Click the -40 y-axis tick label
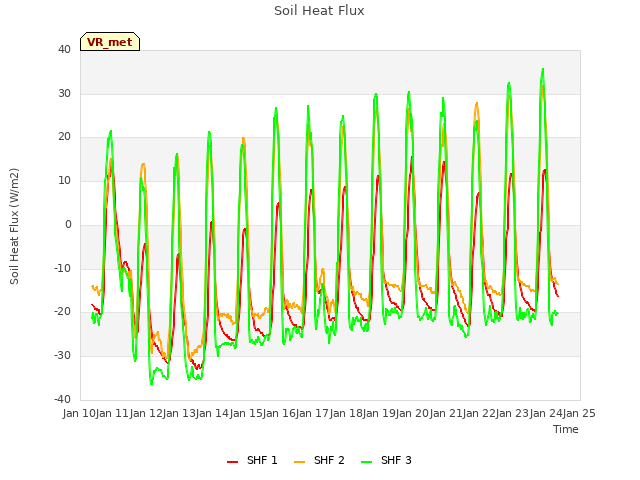This screenshot has width=640, height=480. click(x=62, y=399)
